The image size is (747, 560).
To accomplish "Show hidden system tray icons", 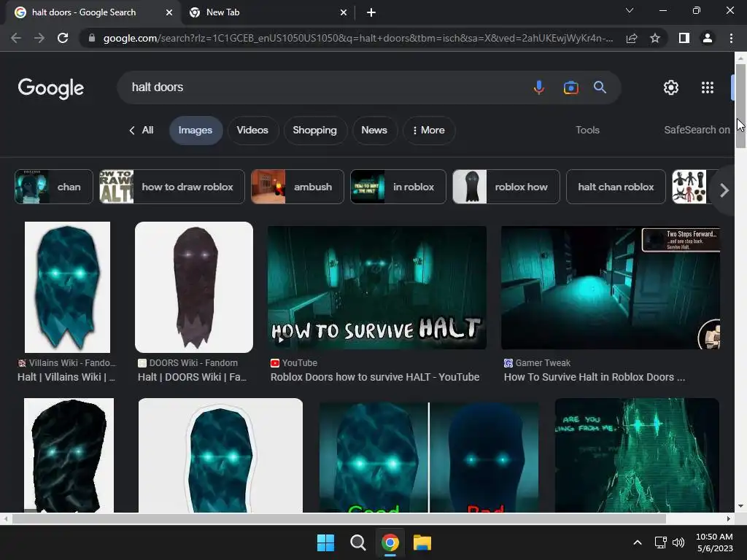I will click(x=638, y=542).
